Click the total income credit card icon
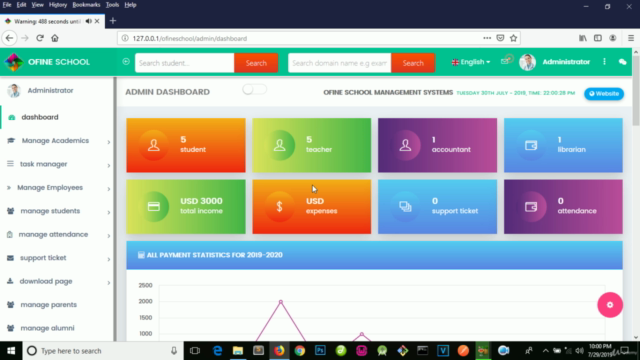This screenshot has height=360, width=640. 153,207
